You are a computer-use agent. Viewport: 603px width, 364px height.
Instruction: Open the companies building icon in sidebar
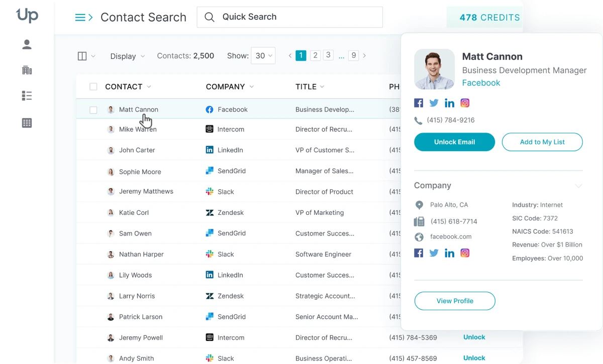27,70
